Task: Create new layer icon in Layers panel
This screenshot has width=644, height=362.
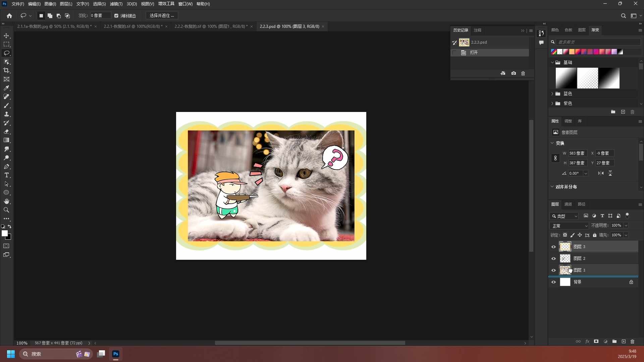Action: pos(624,342)
